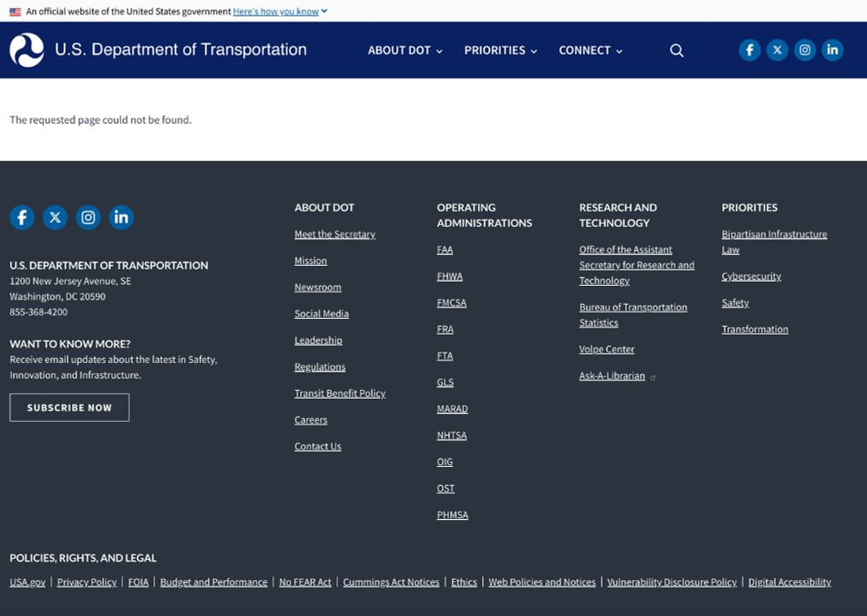Image resolution: width=867 pixels, height=616 pixels.
Task: Click the footer X icon
Action: click(x=55, y=217)
